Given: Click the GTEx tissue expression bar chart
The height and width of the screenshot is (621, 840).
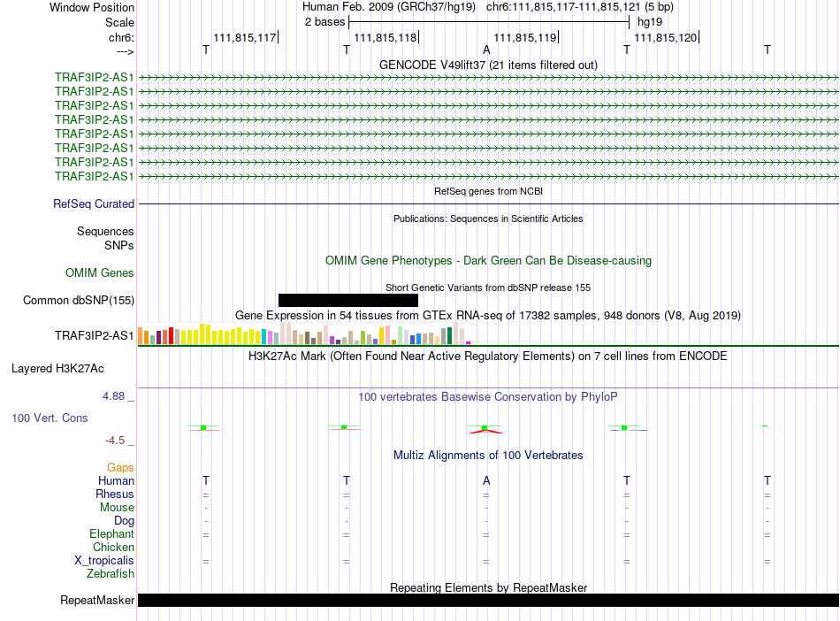Looking at the screenshot, I should click(304, 333).
